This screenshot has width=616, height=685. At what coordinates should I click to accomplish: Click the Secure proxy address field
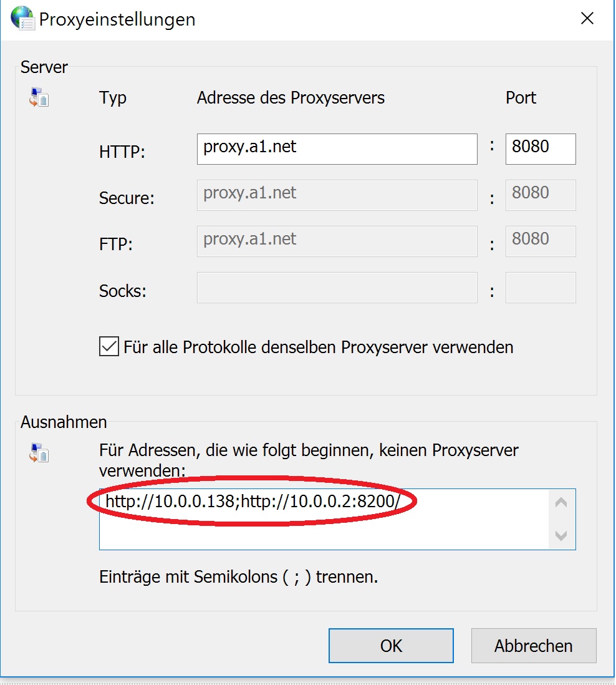click(x=337, y=195)
